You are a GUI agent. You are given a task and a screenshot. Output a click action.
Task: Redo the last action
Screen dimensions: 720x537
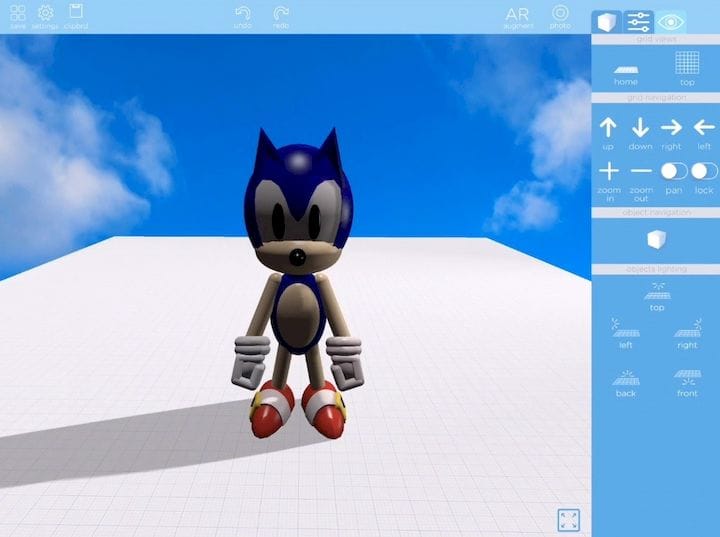pos(281,15)
